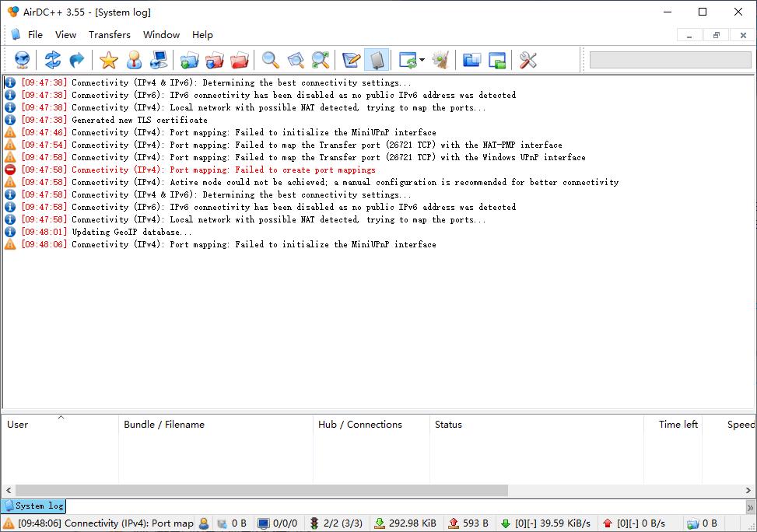Image resolution: width=757 pixels, height=532 pixels.
Task: Click the away status user icon in status bar
Action: point(204,523)
